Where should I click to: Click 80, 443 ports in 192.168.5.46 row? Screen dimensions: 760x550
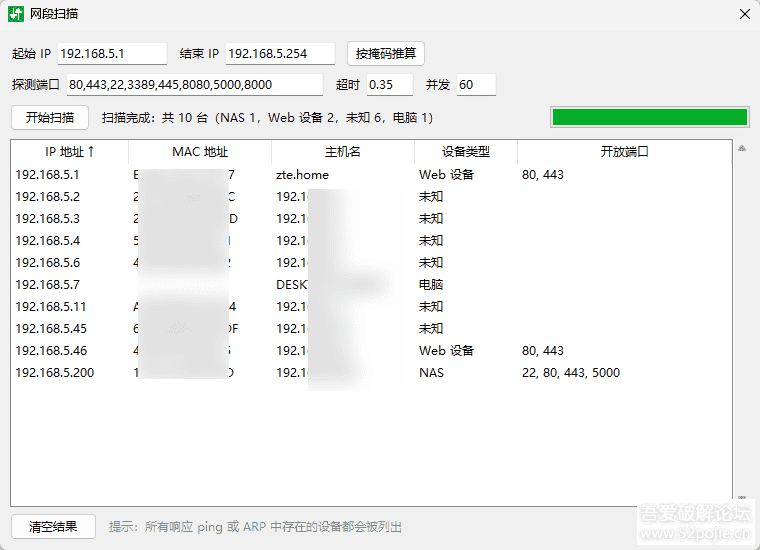[543, 350]
